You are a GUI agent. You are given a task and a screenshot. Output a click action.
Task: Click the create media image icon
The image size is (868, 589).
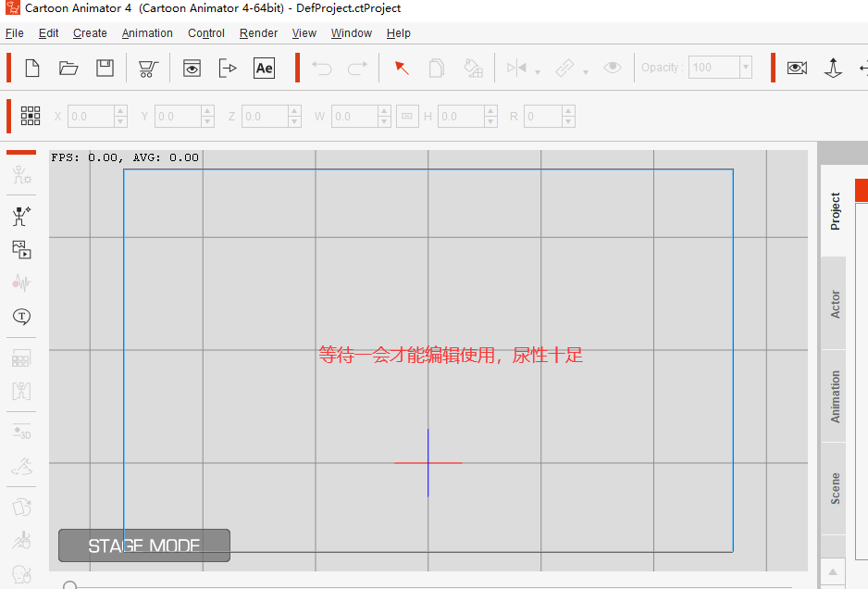(x=21, y=250)
